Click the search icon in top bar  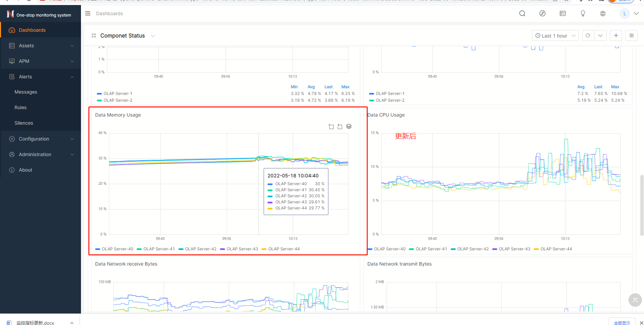522,14
